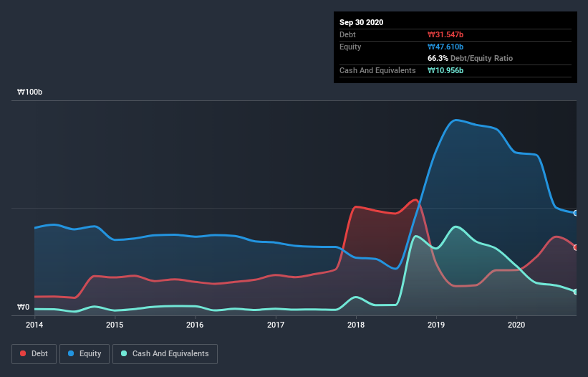Click the ₩47.610b equity value
The height and width of the screenshot is (377, 588).
click(x=445, y=47)
